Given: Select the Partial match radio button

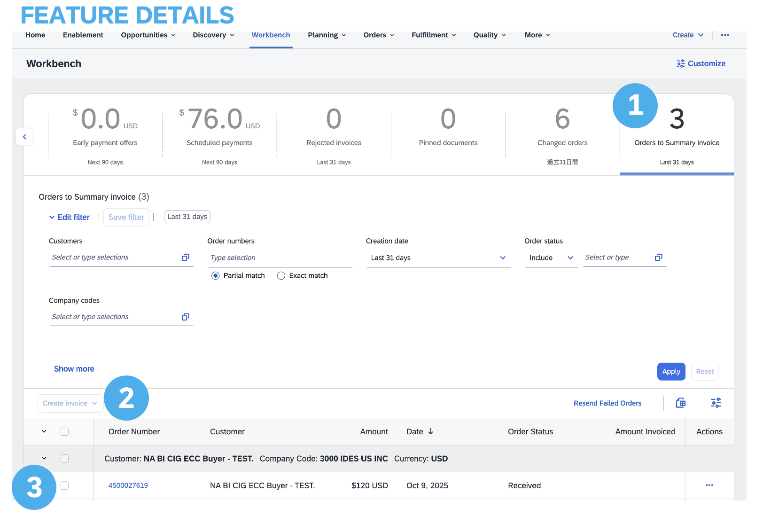Looking at the screenshot, I should (x=215, y=276).
